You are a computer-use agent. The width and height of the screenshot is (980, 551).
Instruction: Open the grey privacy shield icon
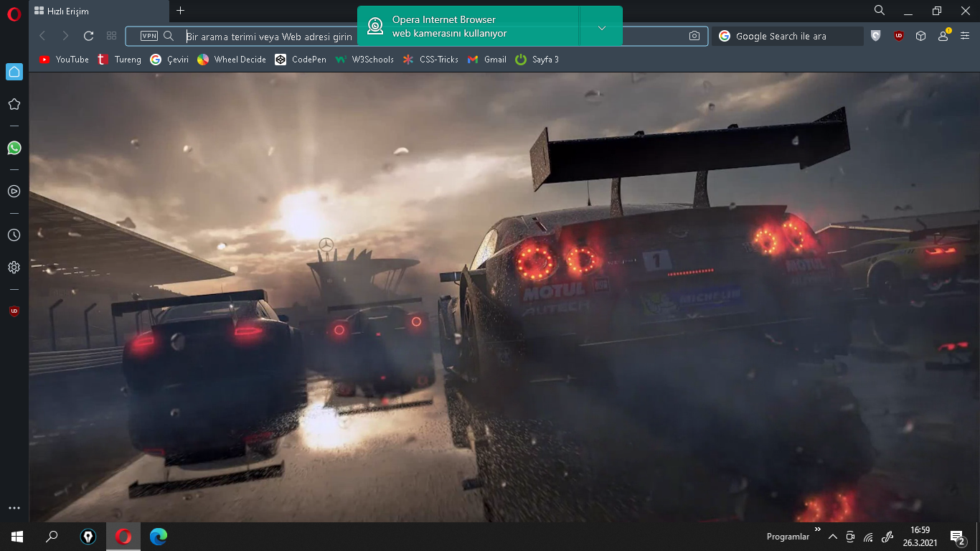875,36
